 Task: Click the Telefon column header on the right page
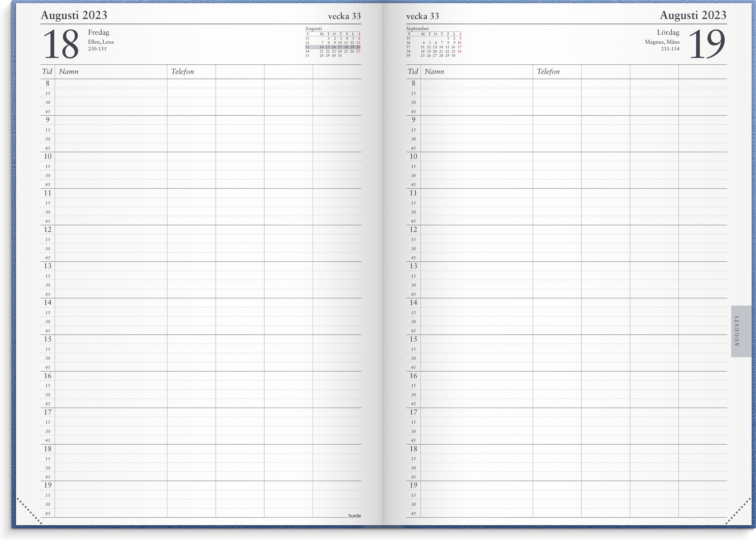coord(548,71)
